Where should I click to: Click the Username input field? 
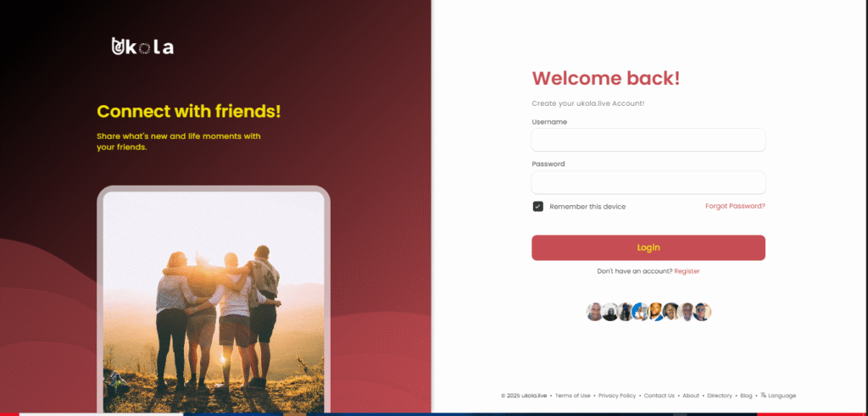648,140
